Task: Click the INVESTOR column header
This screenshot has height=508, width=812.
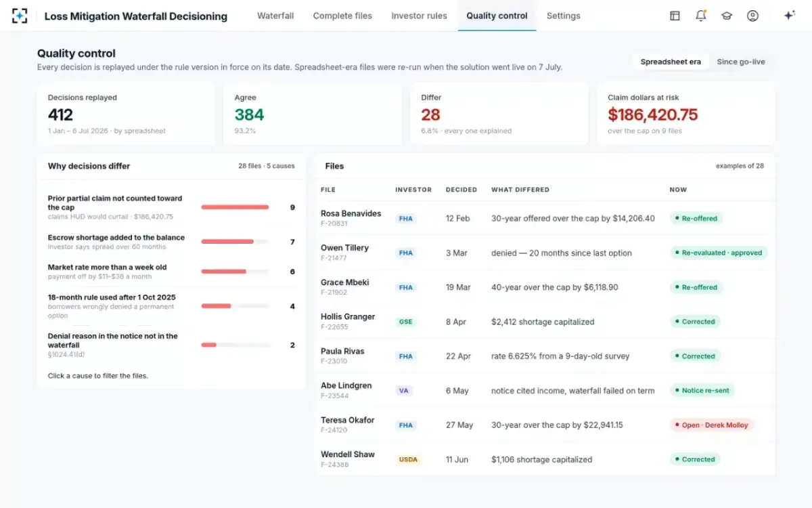Action: [413, 190]
